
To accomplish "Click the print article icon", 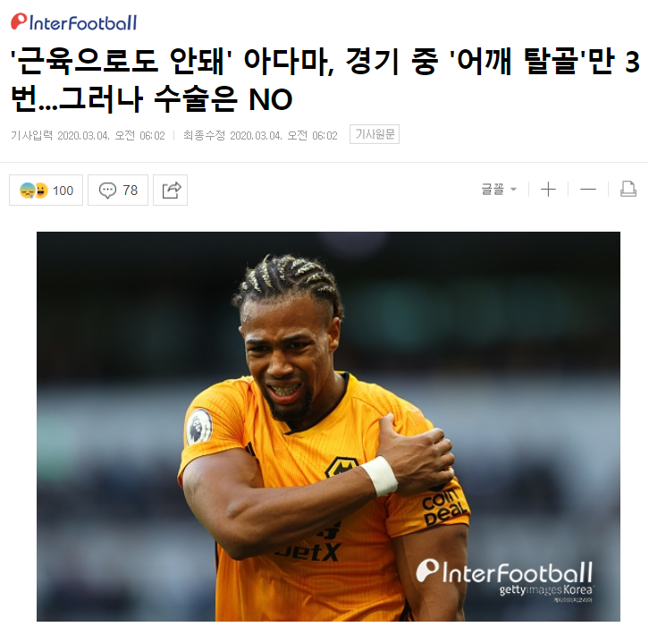I will coord(628,189).
